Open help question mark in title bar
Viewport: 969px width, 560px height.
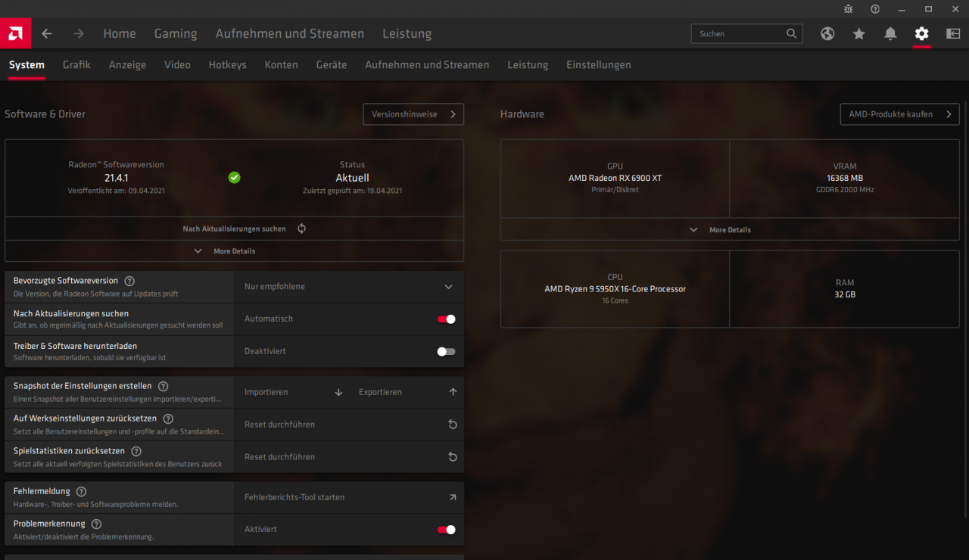(x=875, y=9)
